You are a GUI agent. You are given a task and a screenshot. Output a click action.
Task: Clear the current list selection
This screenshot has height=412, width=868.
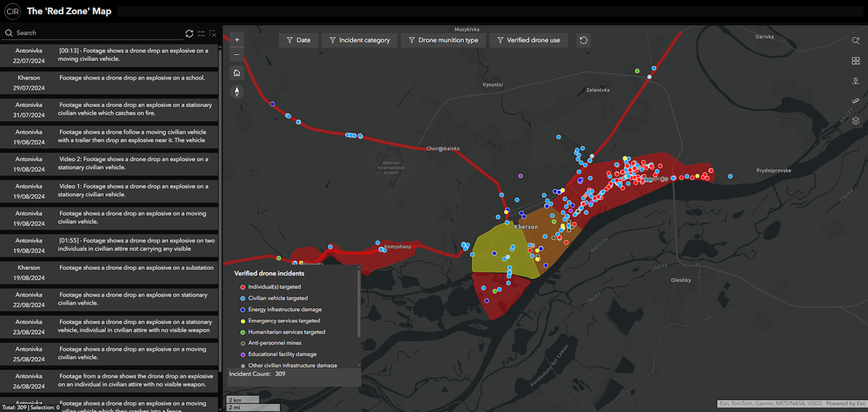(213, 33)
